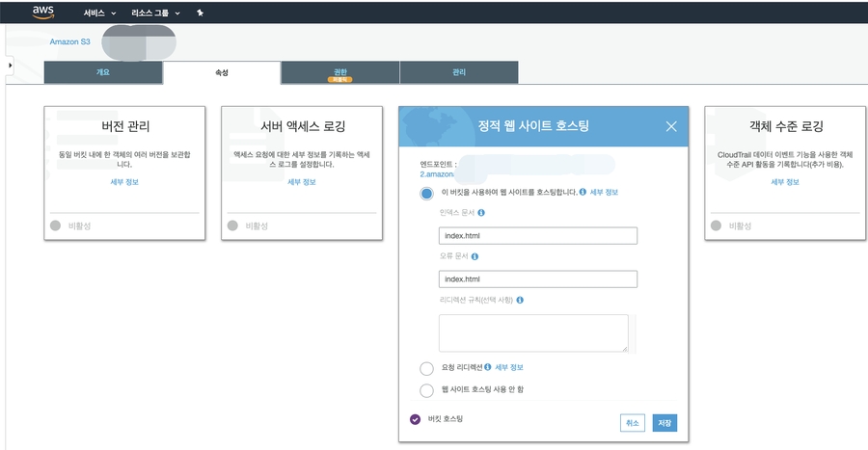868x450 pixels.
Task: Click info icon beside 리디렉션 규칙 label
Action: pyautogui.click(x=520, y=300)
